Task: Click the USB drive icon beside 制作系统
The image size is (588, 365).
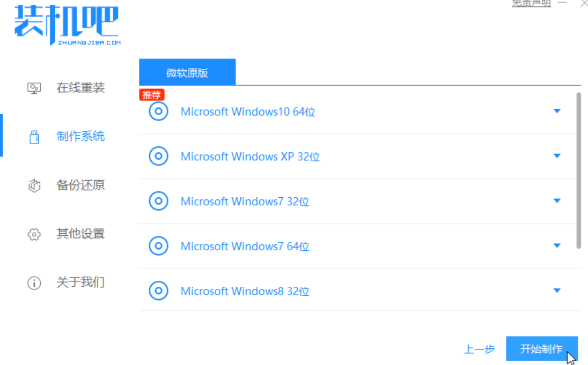Action: click(34, 137)
